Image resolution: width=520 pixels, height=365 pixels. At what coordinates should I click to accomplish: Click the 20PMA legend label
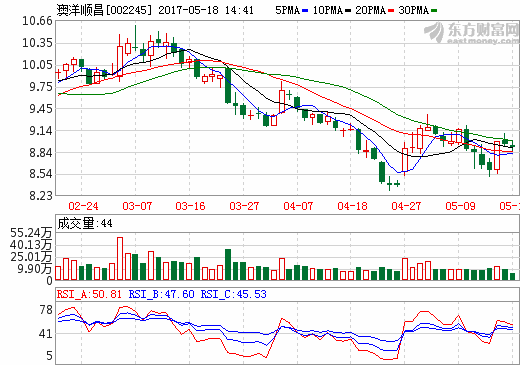coord(370,10)
